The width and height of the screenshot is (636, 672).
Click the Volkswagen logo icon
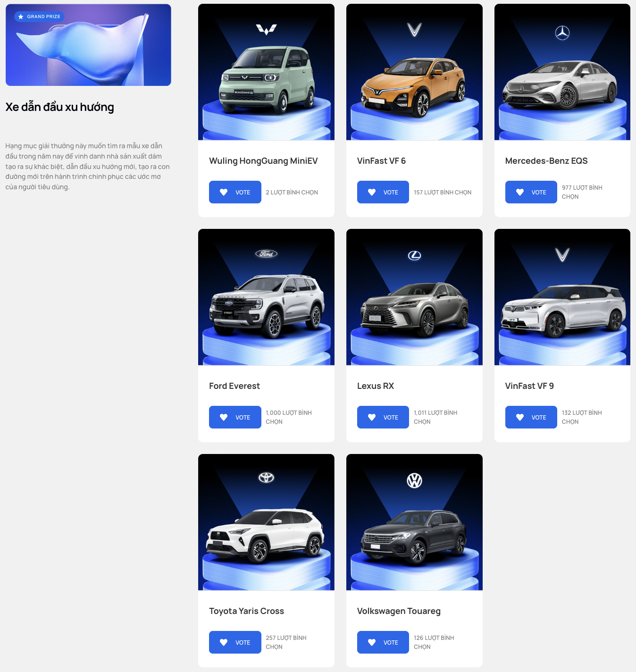[414, 481]
